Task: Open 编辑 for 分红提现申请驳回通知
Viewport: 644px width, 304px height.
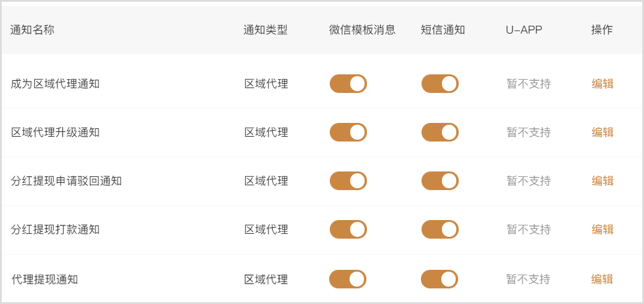Action: (x=602, y=181)
